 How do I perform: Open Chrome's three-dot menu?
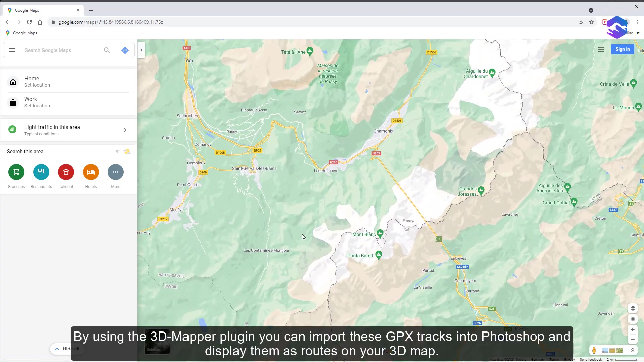click(637, 22)
